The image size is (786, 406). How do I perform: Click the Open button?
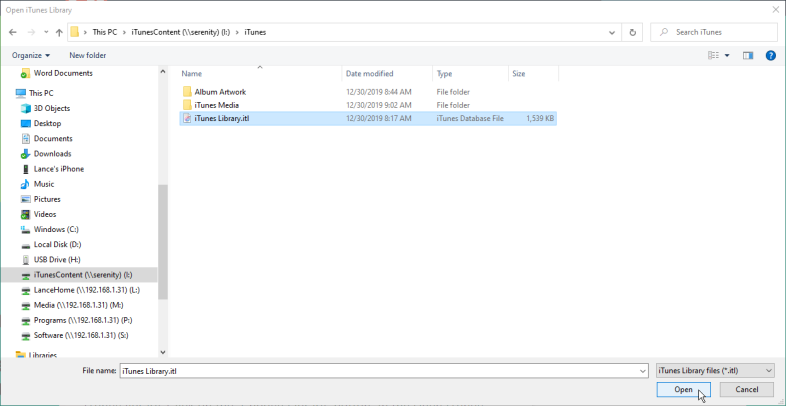(x=683, y=389)
